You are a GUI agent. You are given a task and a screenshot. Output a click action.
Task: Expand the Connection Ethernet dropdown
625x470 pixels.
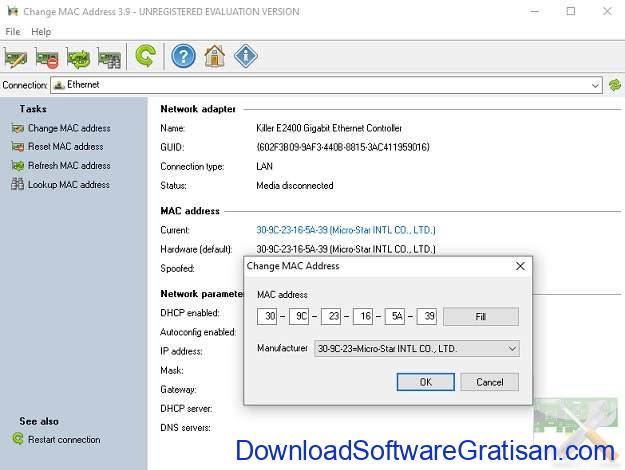tap(595, 85)
